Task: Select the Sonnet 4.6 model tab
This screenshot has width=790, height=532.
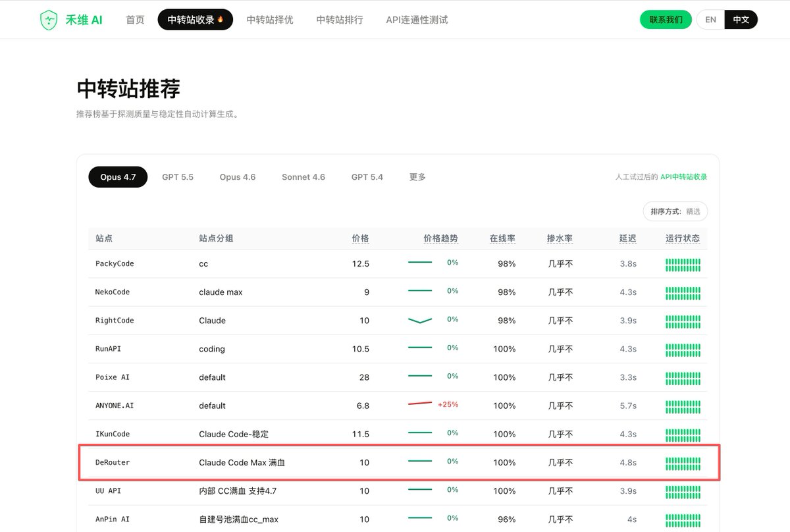Action: pos(303,177)
